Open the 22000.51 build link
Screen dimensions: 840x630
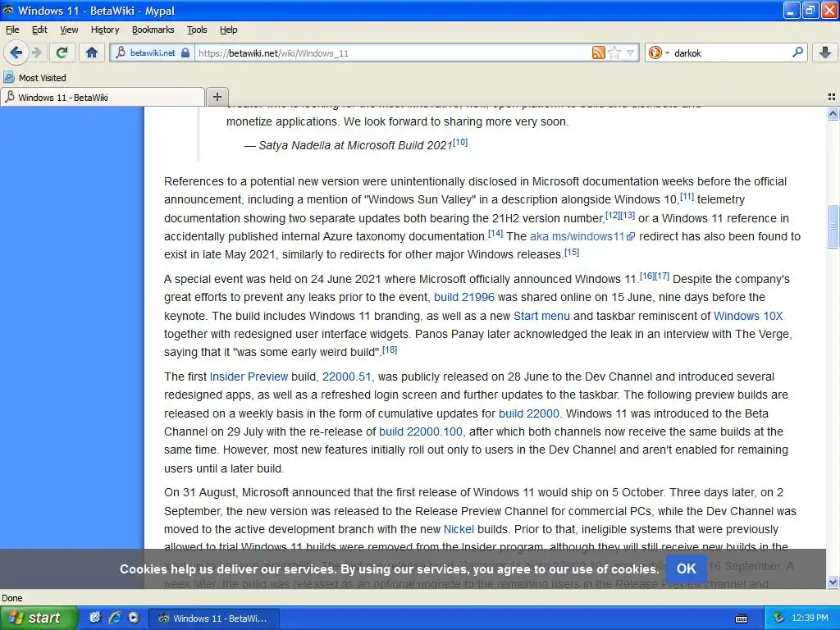click(x=347, y=377)
